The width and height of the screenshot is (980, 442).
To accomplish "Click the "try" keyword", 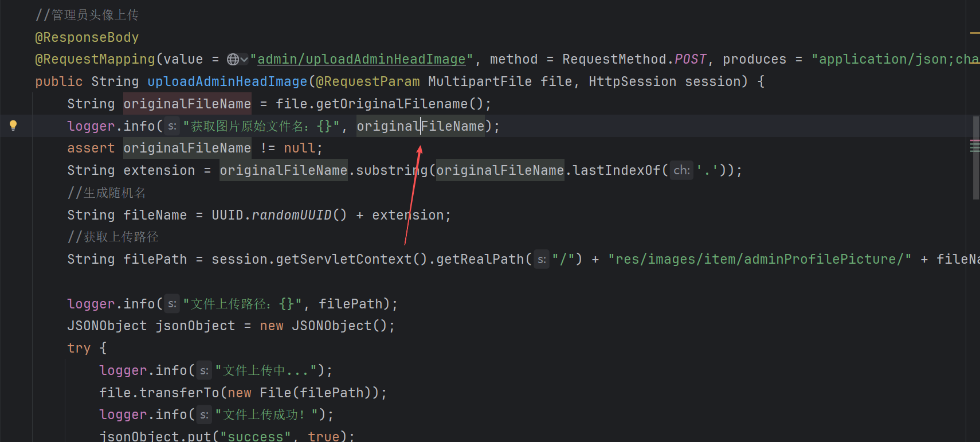I will pyautogui.click(x=79, y=348).
